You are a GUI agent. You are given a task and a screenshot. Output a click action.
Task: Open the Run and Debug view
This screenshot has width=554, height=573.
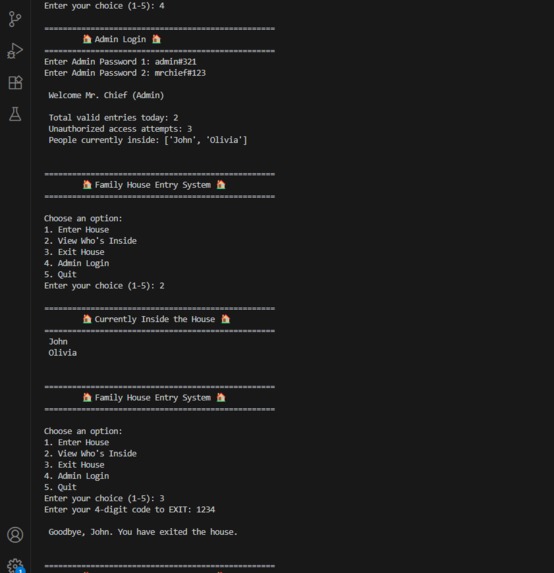pyautogui.click(x=15, y=51)
